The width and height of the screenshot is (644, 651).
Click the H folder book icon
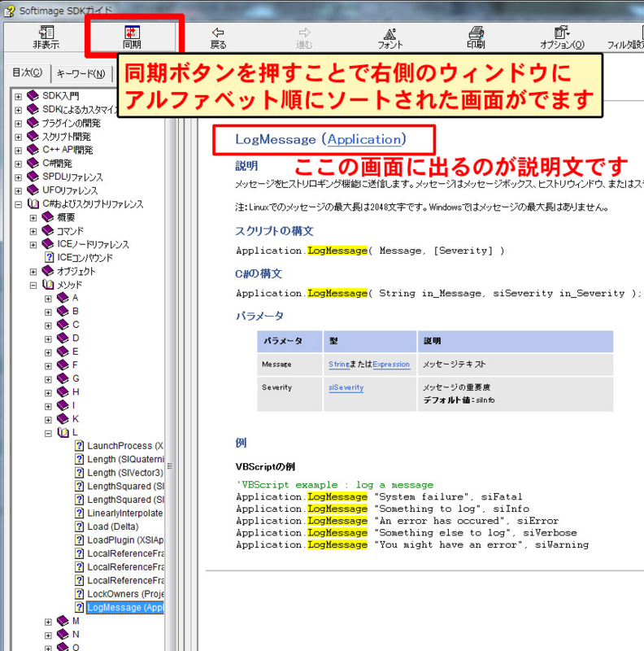[x=63, y=392]
